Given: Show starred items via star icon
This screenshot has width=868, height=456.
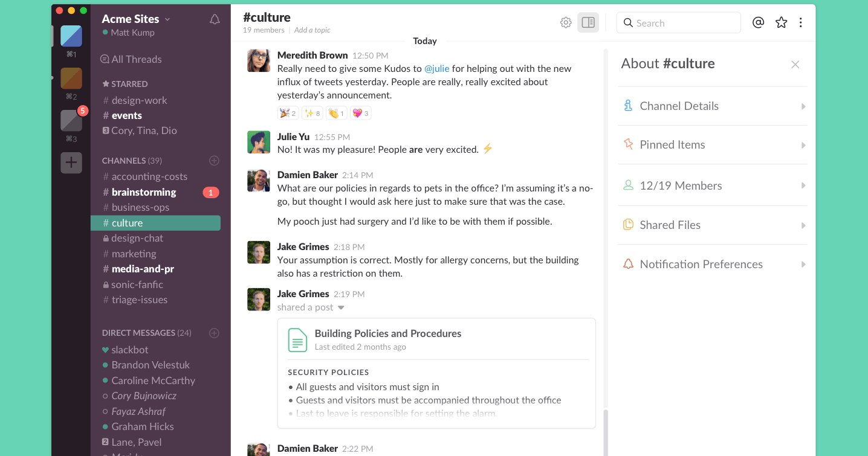Looking at the screenshot, I should coord(782,23).
